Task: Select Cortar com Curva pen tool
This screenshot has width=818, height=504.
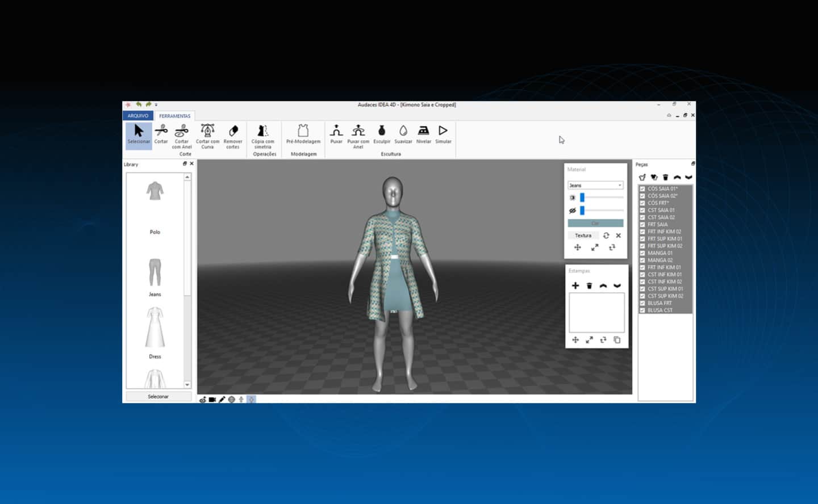Action: [x=207, y=136]
